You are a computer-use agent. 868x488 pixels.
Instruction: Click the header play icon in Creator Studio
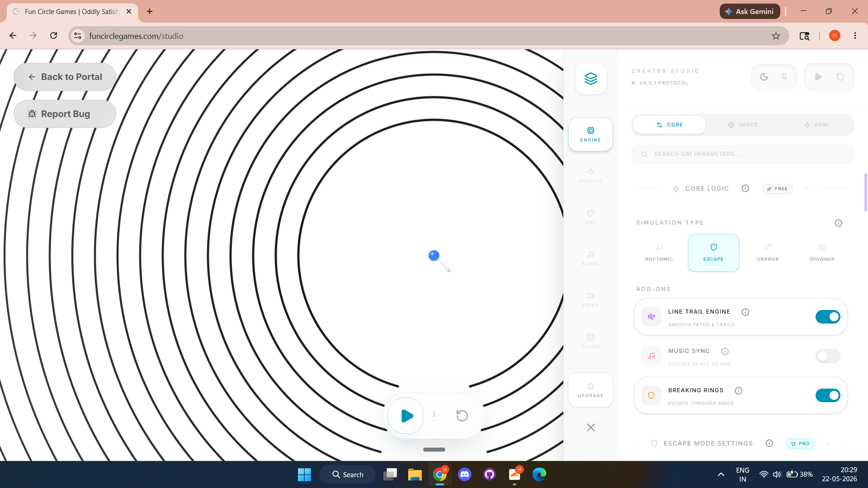[818, 77]
